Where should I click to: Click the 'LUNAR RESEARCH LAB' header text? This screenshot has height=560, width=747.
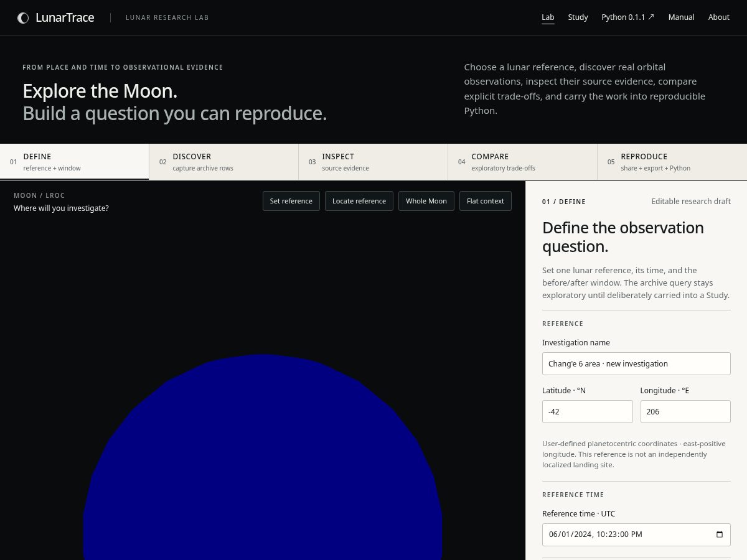167,17
